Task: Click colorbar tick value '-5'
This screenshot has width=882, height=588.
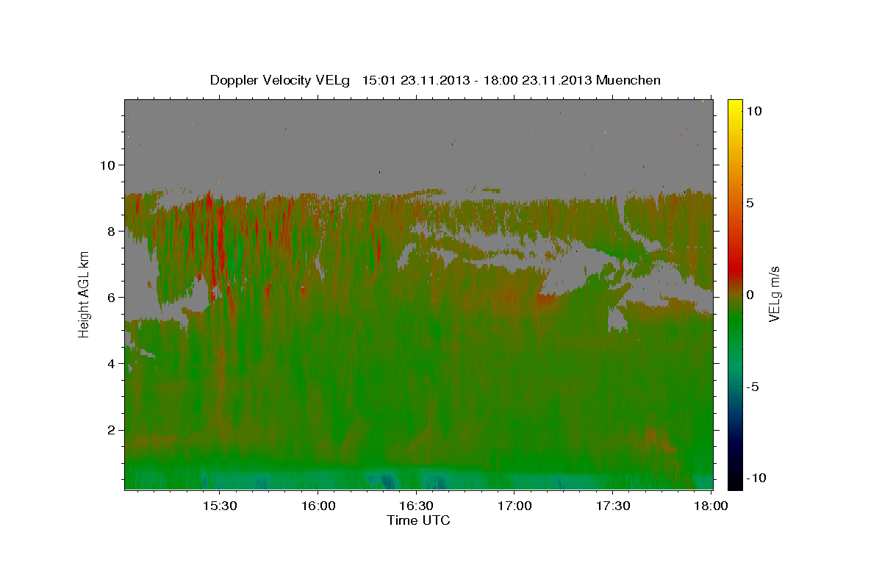Action: pyautogui.click(x=753, y=387)
